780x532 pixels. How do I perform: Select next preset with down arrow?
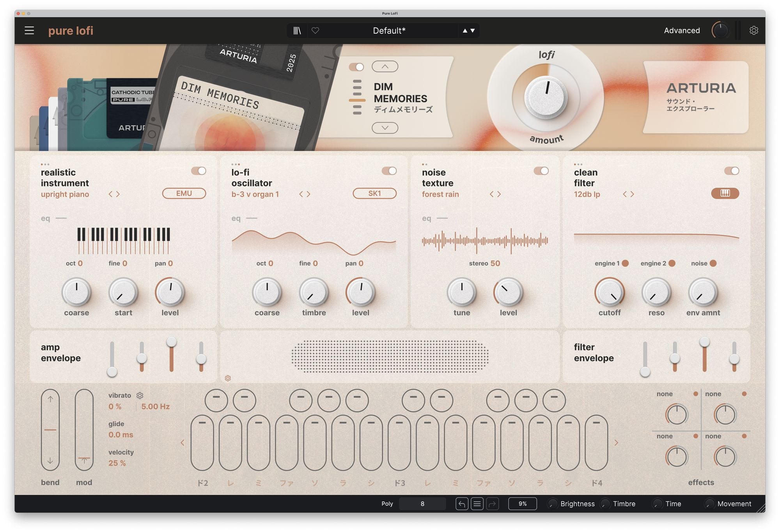[473, 30]
